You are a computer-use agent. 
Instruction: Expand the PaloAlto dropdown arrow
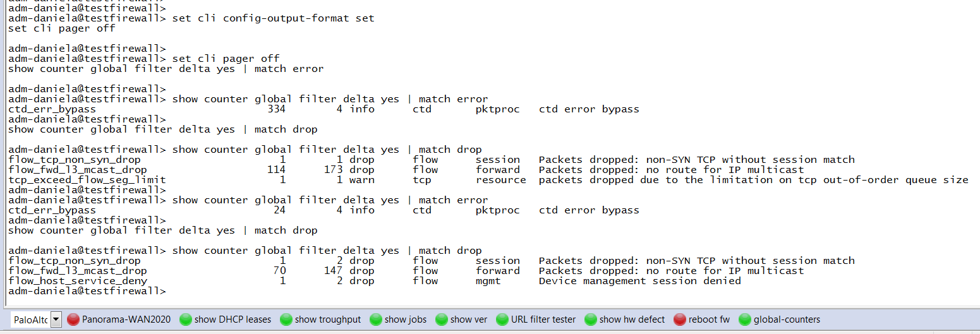click(x=56, y=319)
